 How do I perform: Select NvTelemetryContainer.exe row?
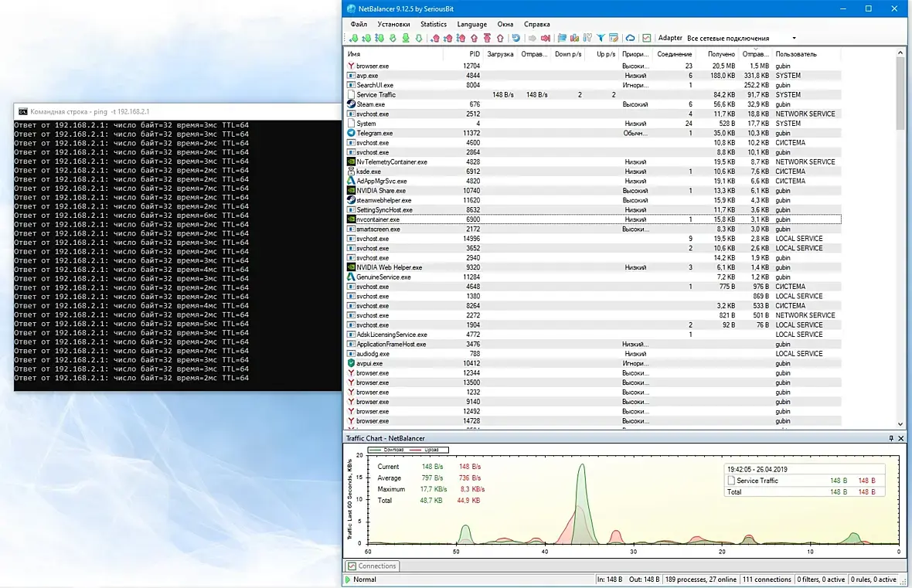point(594,161)
